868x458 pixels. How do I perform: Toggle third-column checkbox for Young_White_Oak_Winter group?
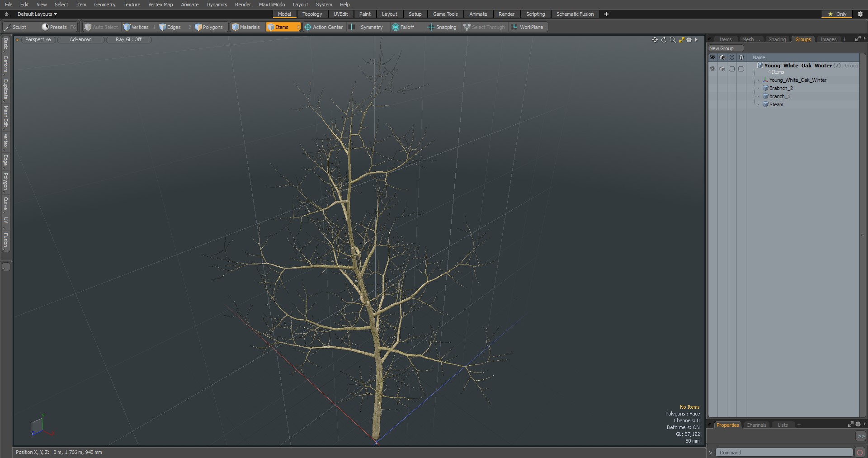(731, 69)
